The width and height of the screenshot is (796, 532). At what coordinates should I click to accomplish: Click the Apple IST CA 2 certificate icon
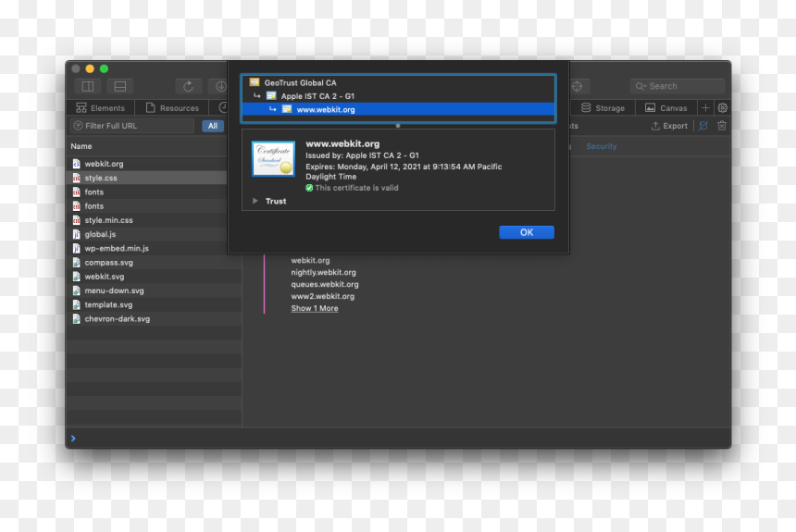tap(271, 95)
